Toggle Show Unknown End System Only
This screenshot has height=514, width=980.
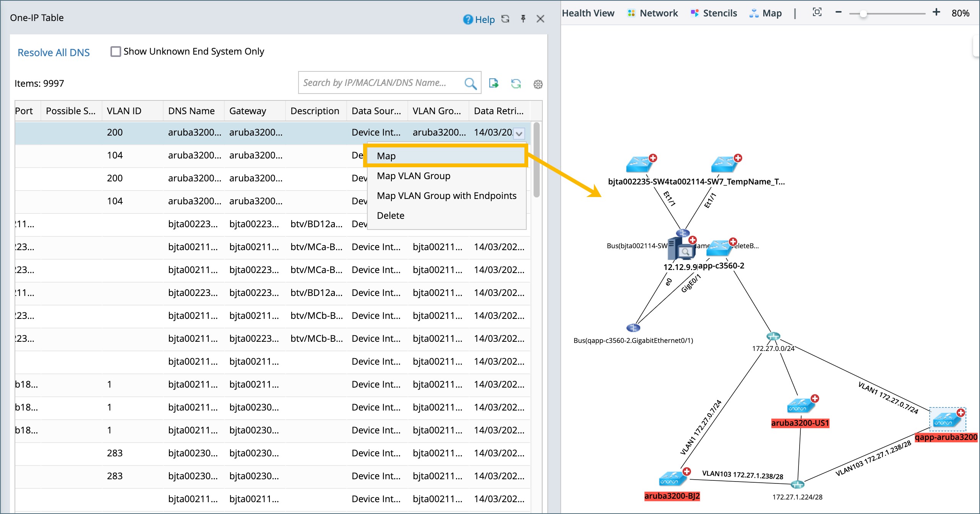115,51
